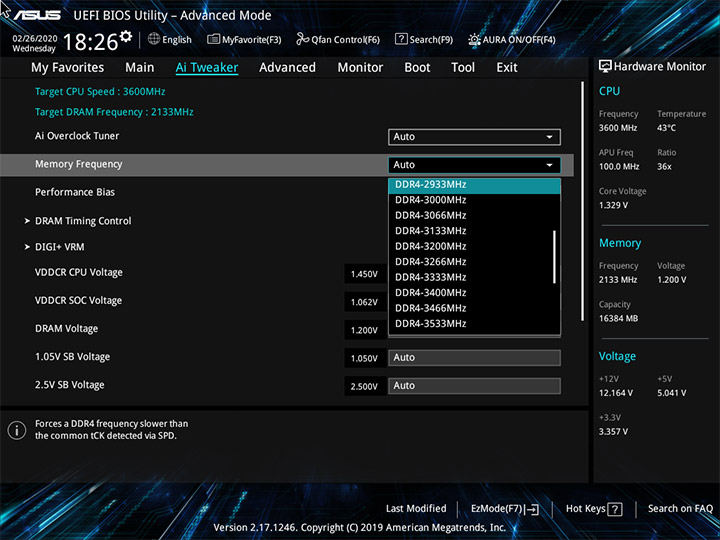Click the Hardware Monitor display icon
The width and height of the screenshot is (720, 540).
(605, 66)
